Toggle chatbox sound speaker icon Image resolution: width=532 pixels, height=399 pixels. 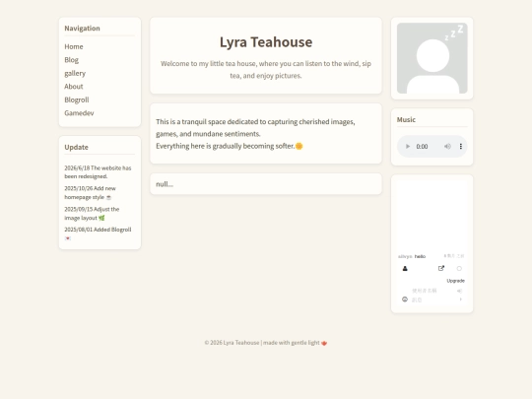(x=459, y=291)
